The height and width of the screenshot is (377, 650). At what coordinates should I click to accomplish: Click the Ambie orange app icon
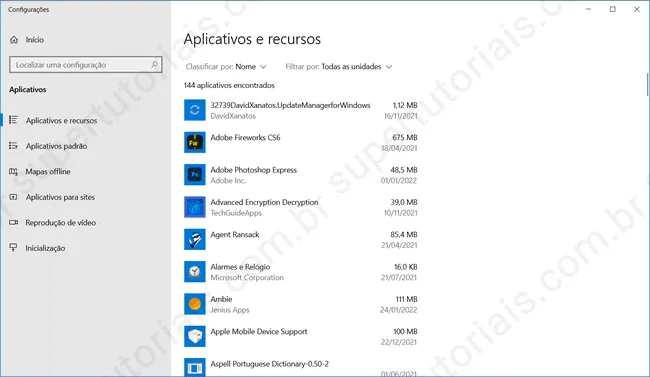click(x=195, y=304)
